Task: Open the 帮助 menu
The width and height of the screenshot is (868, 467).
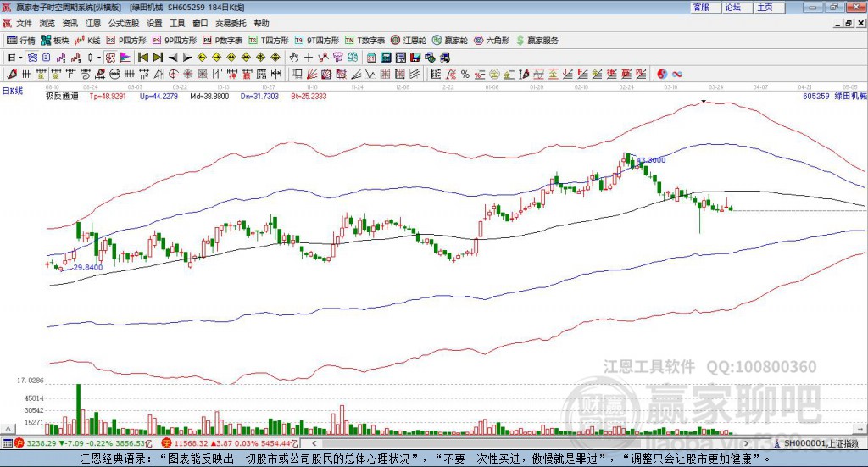Action: pyautogui.click(x=261, y=23)
